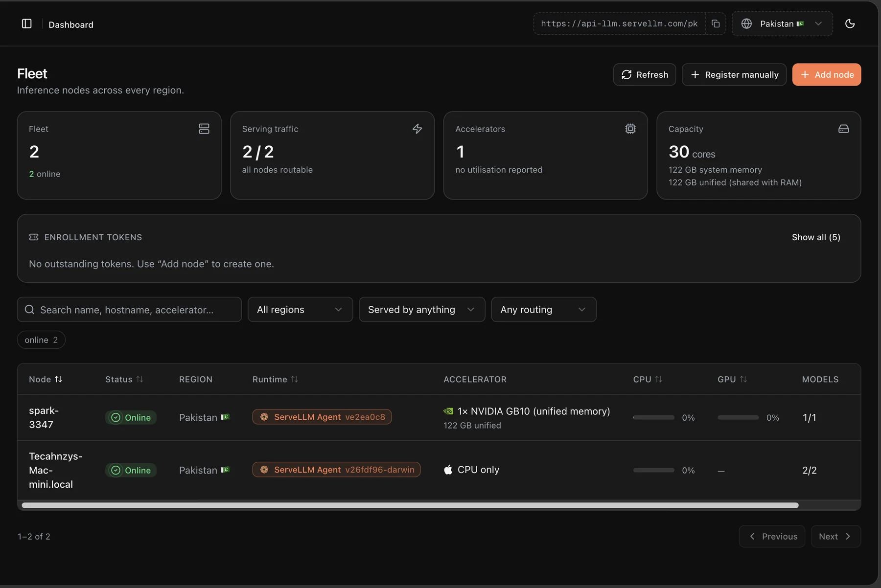Focus the node search field

click(x=129, y=310)
